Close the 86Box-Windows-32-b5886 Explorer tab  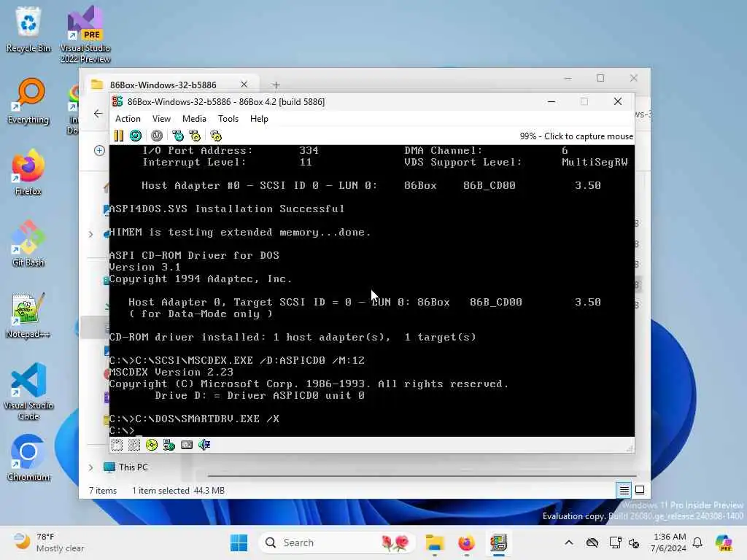244,85
